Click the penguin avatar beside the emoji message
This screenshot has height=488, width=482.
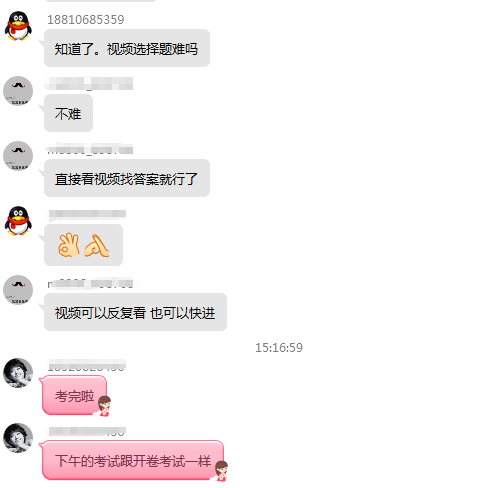point(18,221)
